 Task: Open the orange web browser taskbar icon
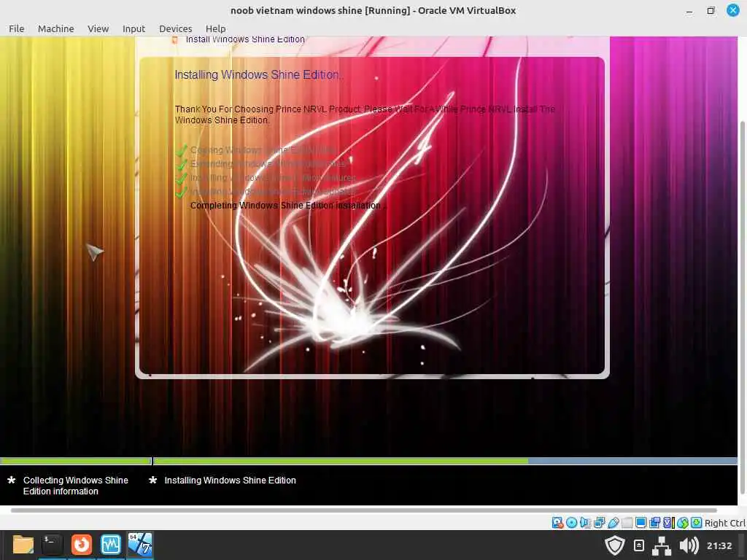coord(82,544)
